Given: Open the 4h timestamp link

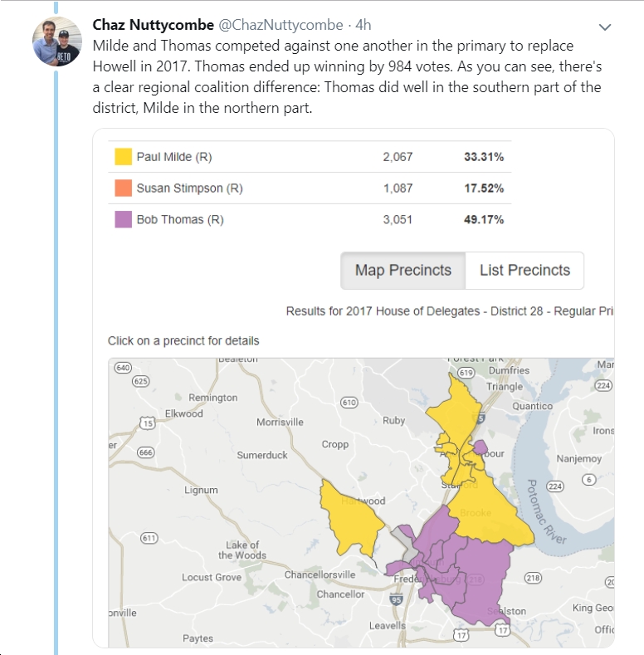Looking at the screenshot, I should tap(363, 25).
